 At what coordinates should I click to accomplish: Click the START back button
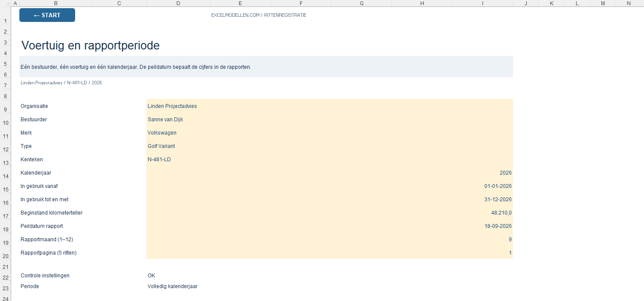tap(47, 15)
